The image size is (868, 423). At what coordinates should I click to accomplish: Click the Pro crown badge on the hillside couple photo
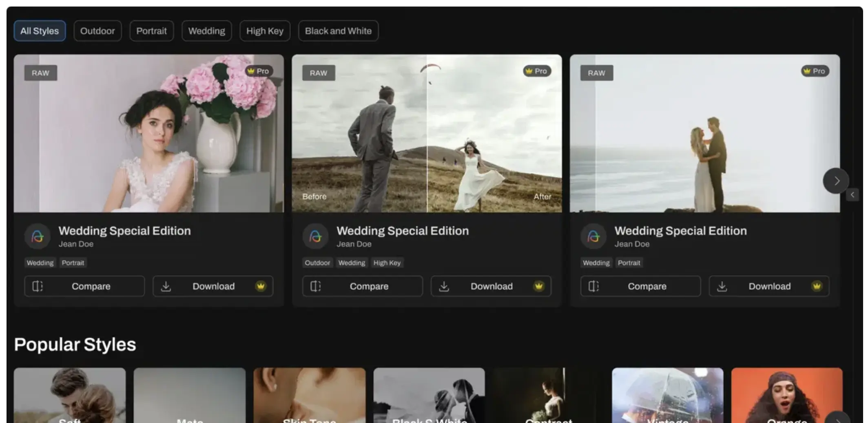[537, 71]
